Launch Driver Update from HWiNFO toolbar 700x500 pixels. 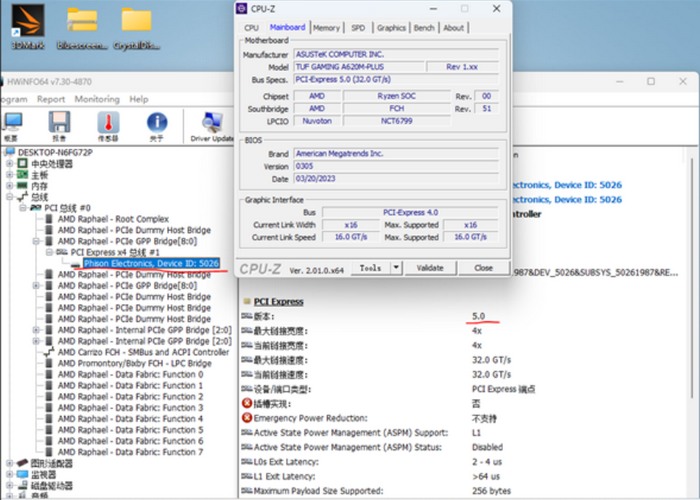211,125
